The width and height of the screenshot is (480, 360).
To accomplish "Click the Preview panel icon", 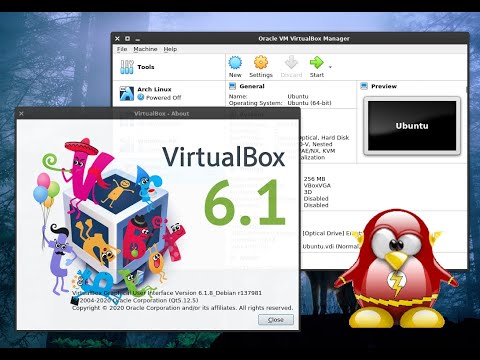I will [364, 86].
